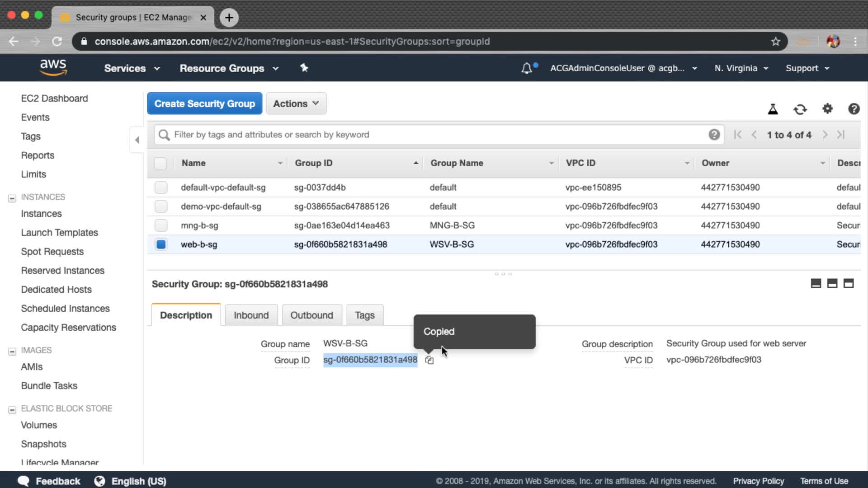868x488 pixels.
Task: Uncheck the web-b-sg row checkbox
Action: coord(161,244)
